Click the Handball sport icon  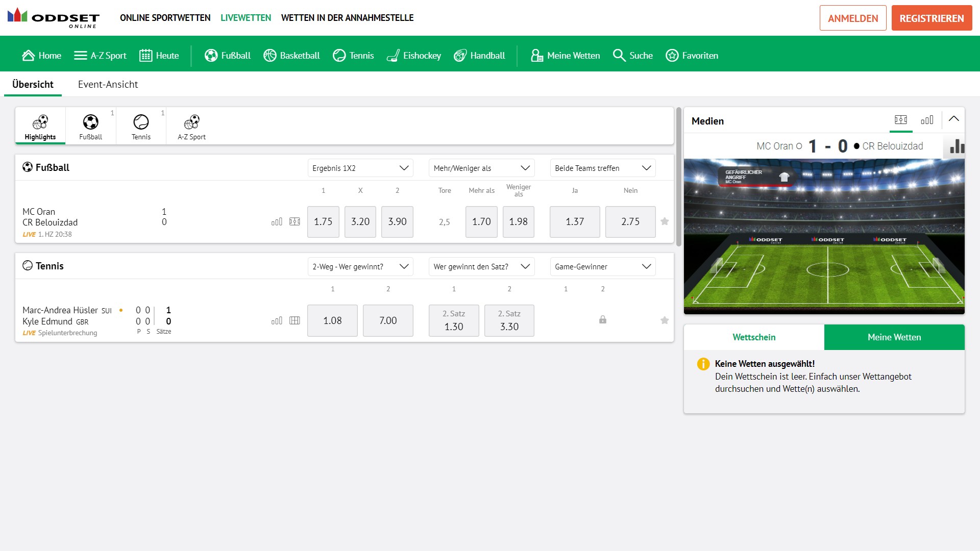460,55
